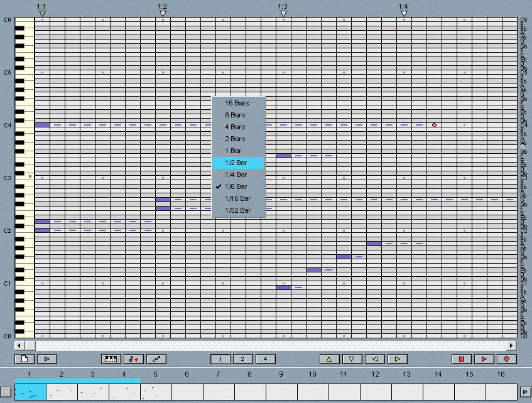Select pattern 5 in the pattern strip
Viewport: 532px width, 403px height.
[x=155, y=390]
